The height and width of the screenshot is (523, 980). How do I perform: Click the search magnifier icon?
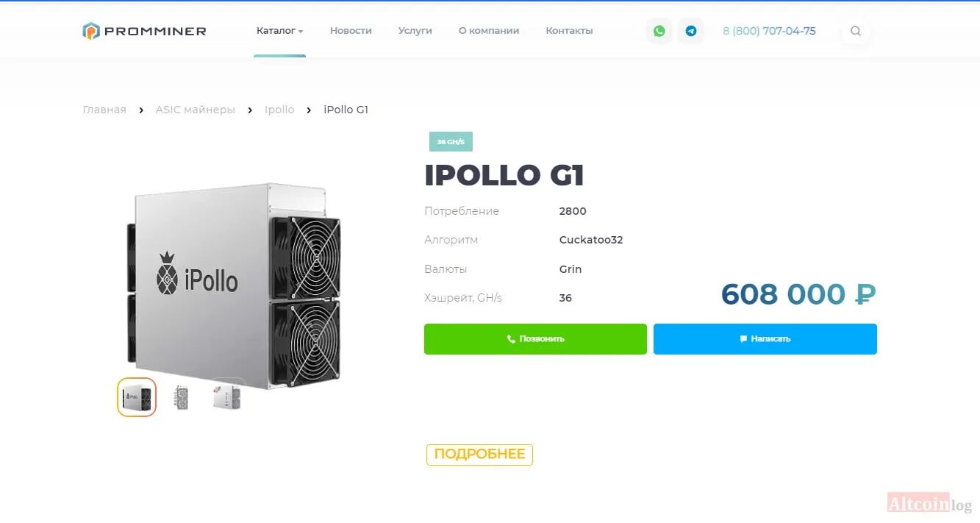[856, 31]
